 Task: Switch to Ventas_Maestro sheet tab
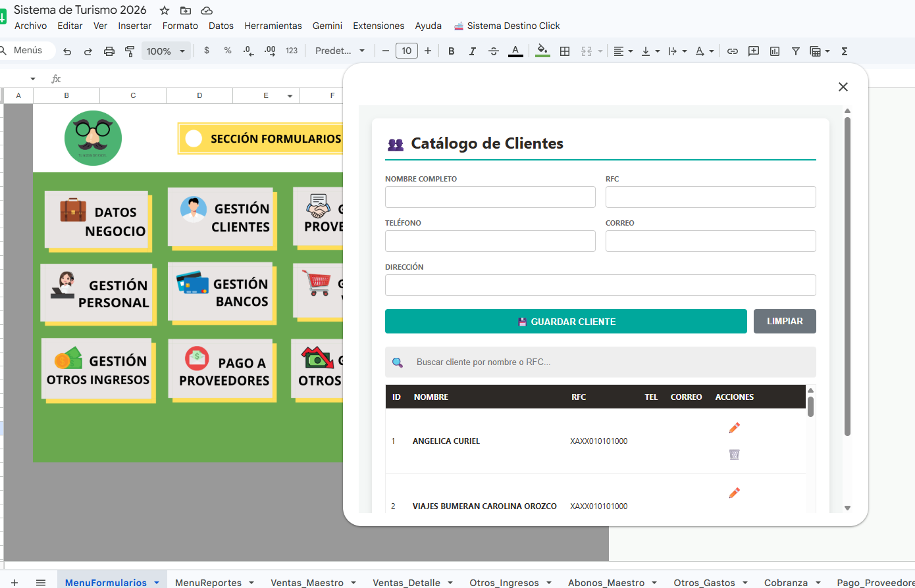point(307,583)
